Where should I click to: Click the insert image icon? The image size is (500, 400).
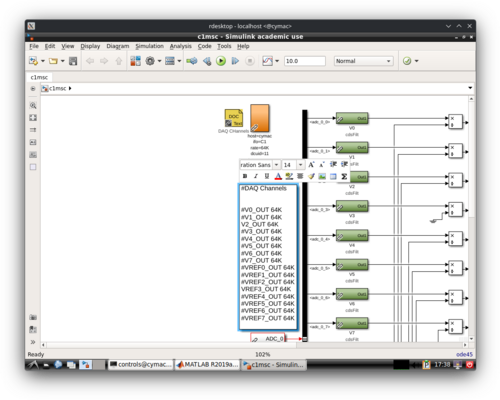coord(322,176)
